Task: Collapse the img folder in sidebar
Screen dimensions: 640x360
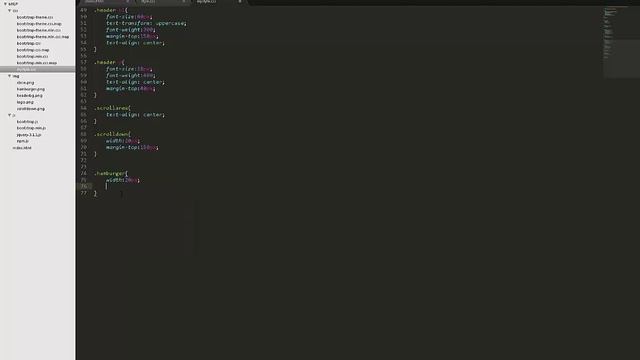Action: [x=10, y=76]
